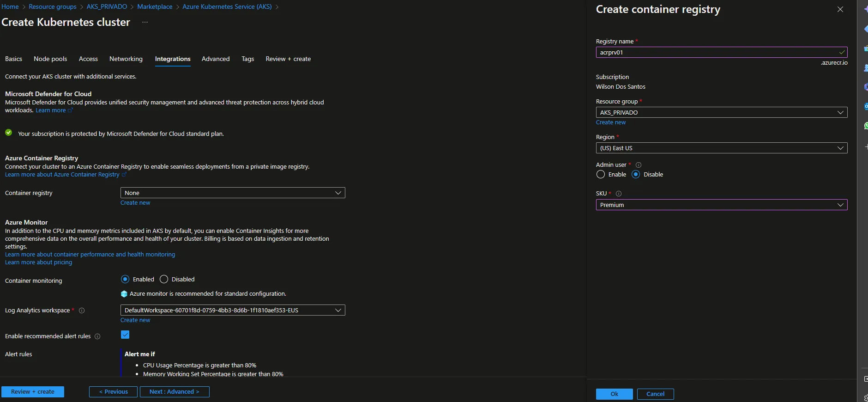Go to Home in the breadcrumb
Viewport: 868px width, 402px height.
pyautogui.click(x=10, y=6)
